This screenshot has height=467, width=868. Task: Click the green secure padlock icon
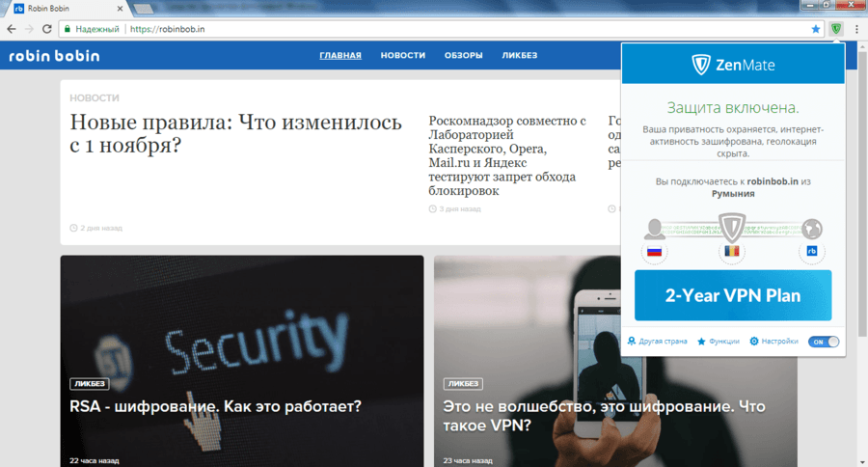(68, 29)
